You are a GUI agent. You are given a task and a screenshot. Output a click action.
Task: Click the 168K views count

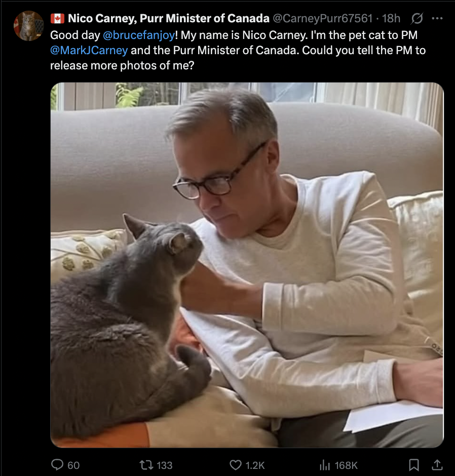click(346, 465)
